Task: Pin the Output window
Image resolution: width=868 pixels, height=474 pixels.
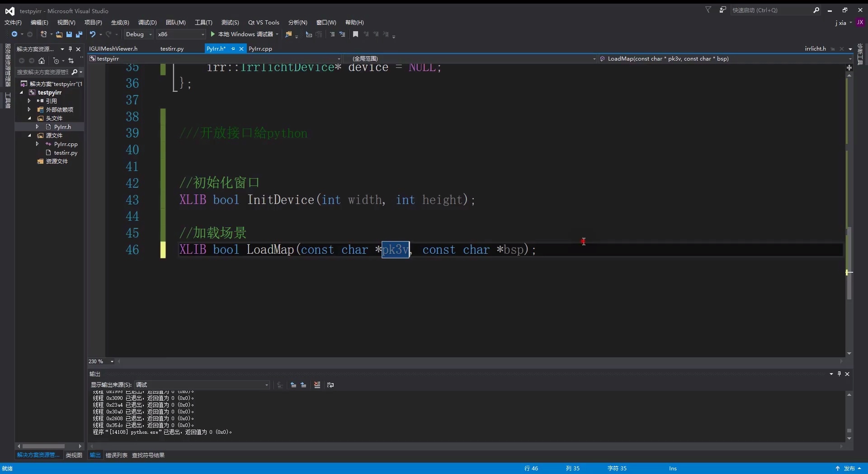Action: 840,374
